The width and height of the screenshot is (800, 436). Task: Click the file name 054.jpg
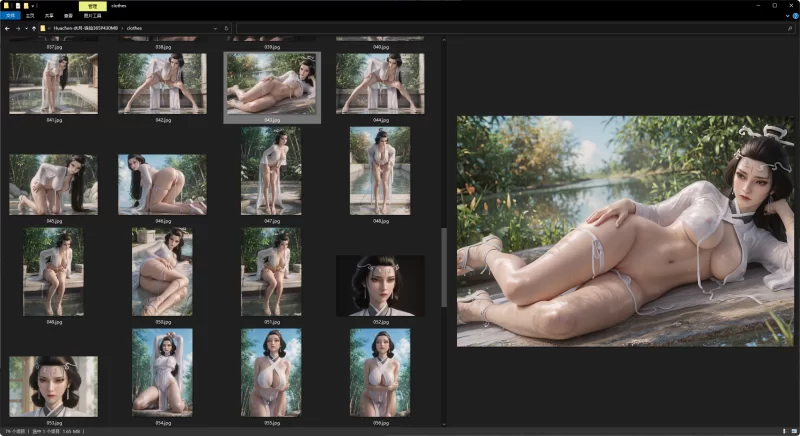pos(163,423)
